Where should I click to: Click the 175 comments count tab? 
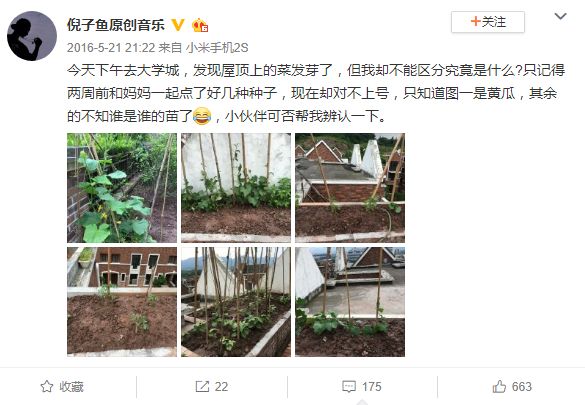[362, 387]
